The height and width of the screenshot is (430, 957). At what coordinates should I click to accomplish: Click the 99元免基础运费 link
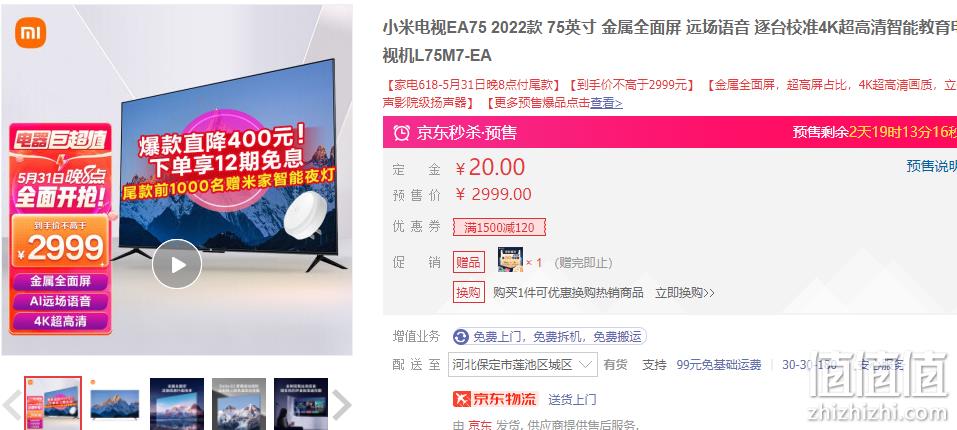[x=719, y=365]
